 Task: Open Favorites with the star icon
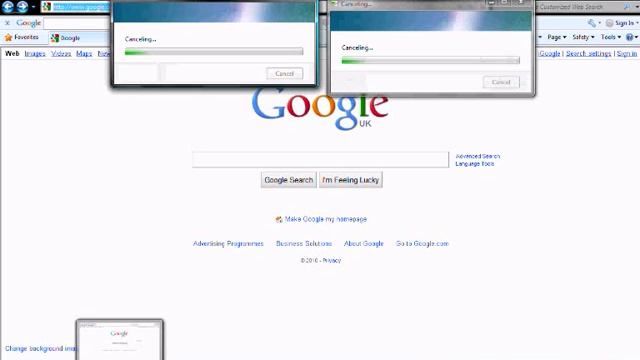pyautogui.click(x=8, y=38)
